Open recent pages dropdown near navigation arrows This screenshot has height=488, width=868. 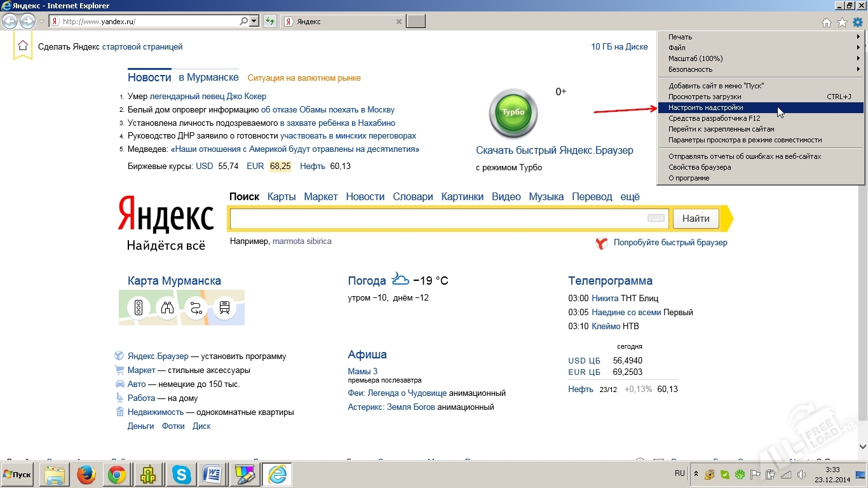(40, 21)
